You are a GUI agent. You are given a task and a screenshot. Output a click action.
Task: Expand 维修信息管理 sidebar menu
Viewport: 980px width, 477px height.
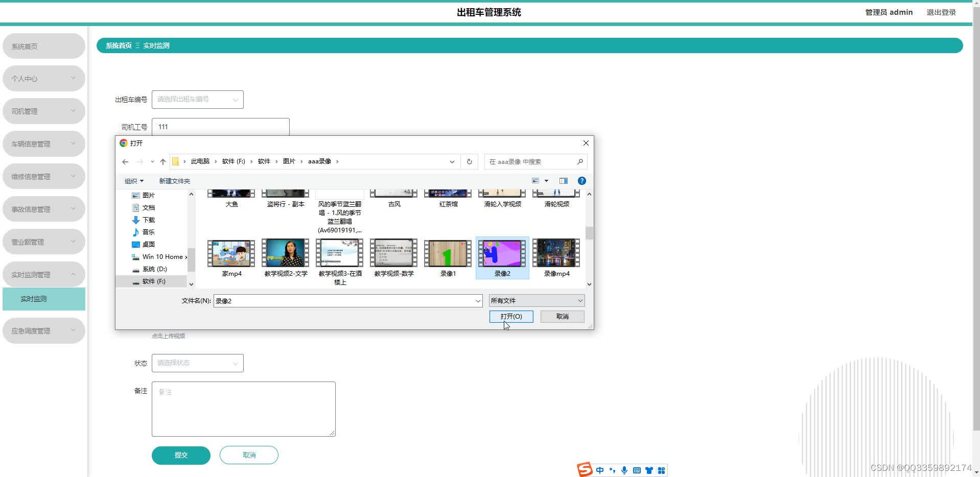[x=44, y=176]
